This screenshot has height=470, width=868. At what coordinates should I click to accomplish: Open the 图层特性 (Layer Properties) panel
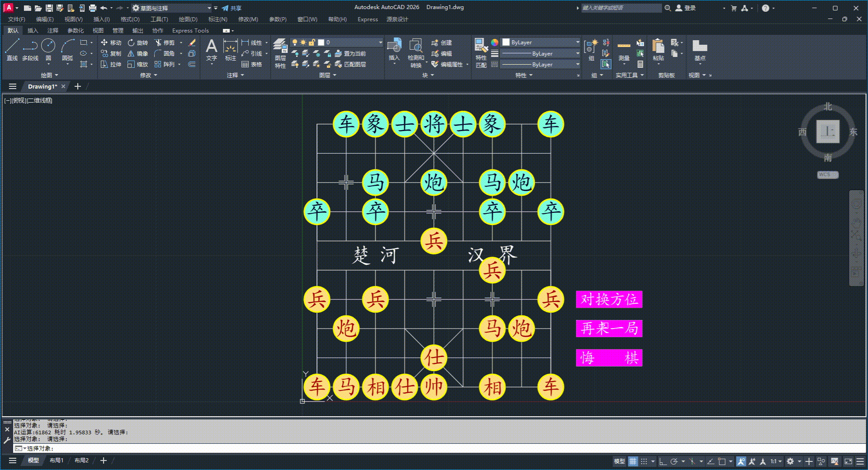tap(280, 53)
